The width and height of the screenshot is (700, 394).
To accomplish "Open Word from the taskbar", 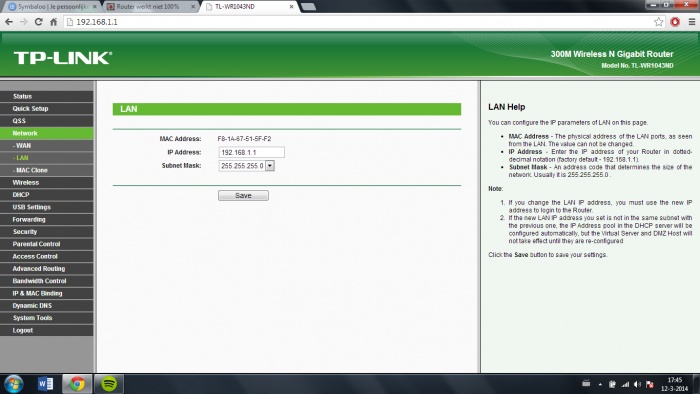I will [x=46, y=384].
